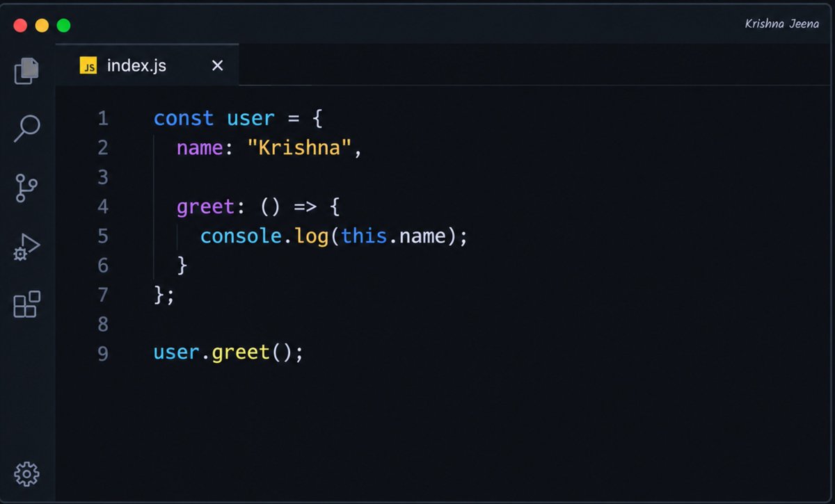
Task: Click line number 5 in gutter
Action: (x=103, y=236)
